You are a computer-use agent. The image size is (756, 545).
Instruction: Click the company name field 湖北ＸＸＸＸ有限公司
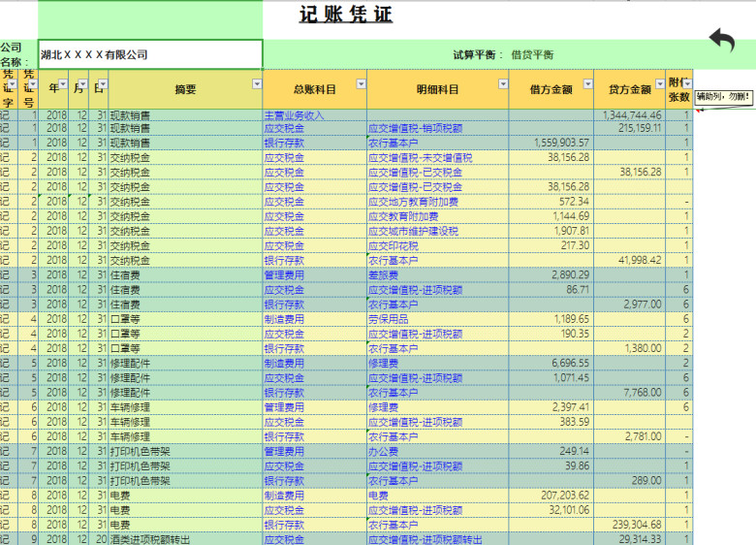pos(150,54)
